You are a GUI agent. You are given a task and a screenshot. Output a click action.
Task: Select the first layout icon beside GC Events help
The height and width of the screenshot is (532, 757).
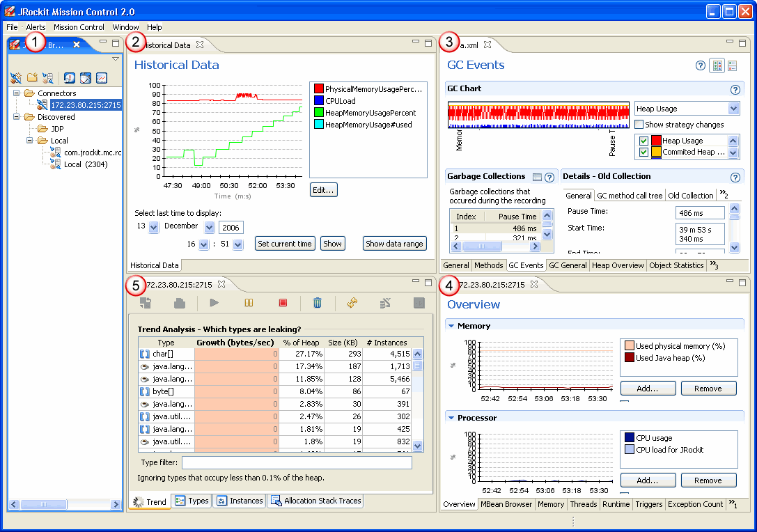coord(717,65)
